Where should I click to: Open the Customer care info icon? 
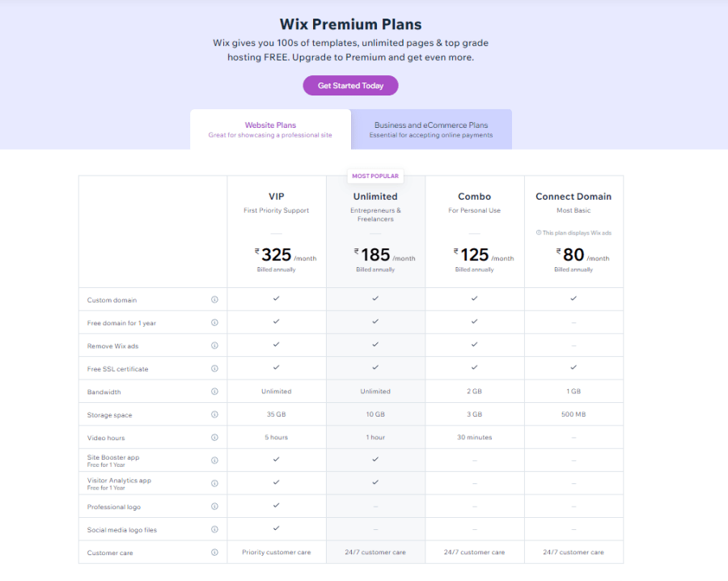pyautogui.click(x=214, y=552)
